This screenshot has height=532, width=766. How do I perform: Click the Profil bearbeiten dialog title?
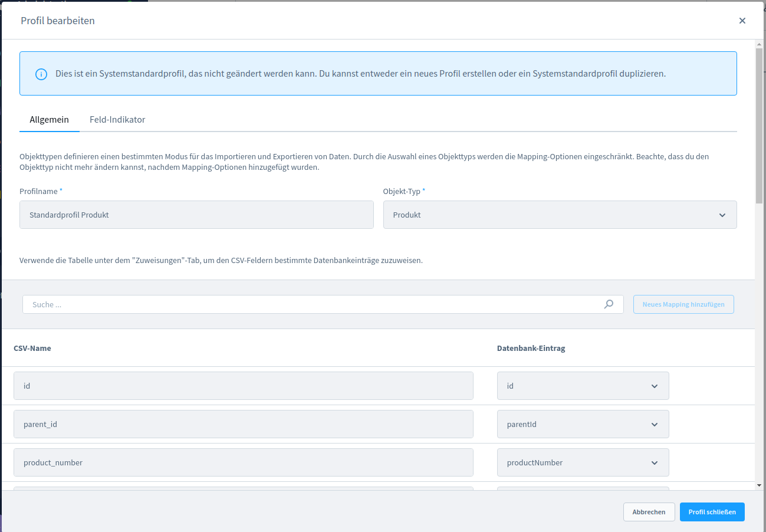pos(58,21)
